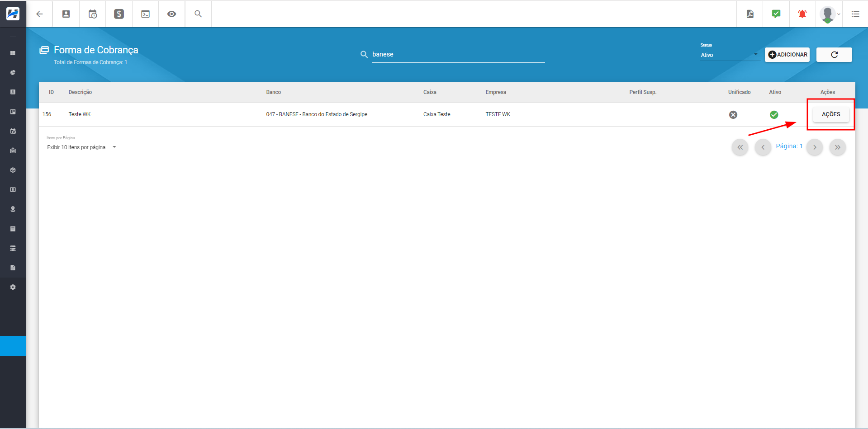Viewport: 868px width, 429px height.
Task: Click the Página: 1 indicator
Action: 789,146
